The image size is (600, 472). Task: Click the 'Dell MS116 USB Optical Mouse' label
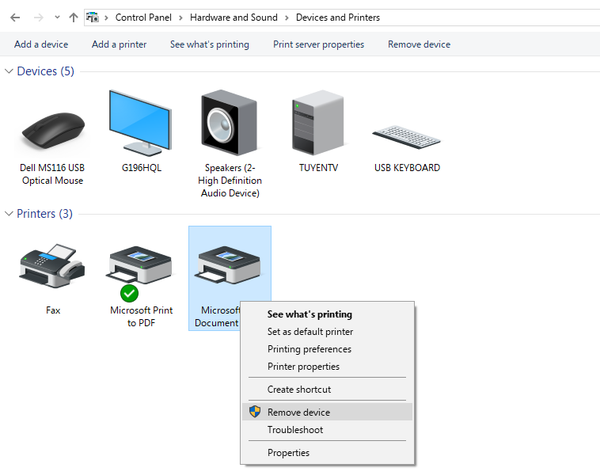point(52,174)
